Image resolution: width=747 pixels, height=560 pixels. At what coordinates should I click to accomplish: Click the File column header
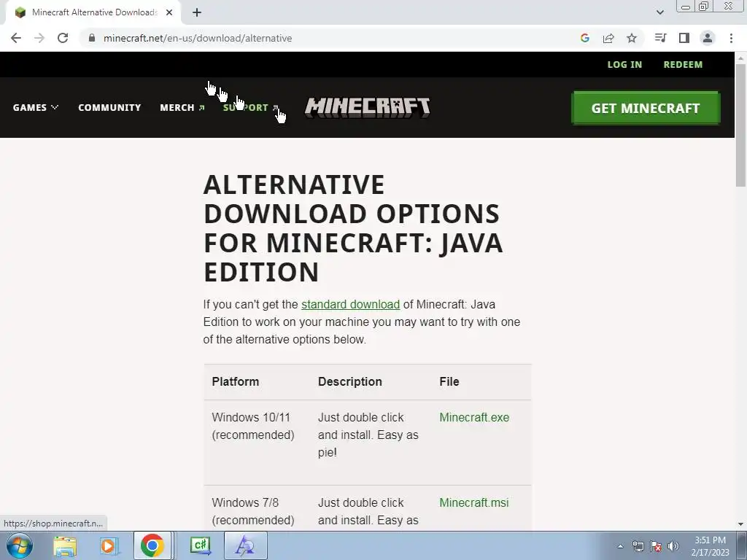tap(449, 382)
